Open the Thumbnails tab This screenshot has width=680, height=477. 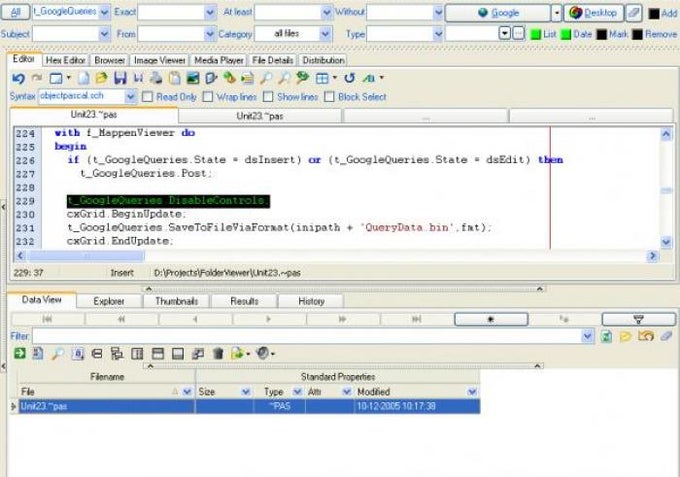pyautogui.click(x=177, y=301)
